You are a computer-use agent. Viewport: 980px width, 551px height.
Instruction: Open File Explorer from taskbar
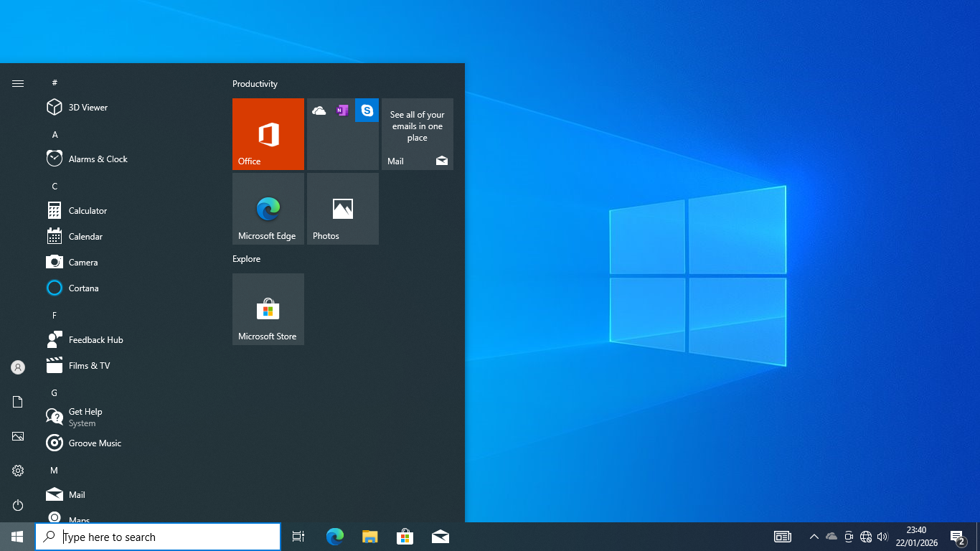click(369, 537)
